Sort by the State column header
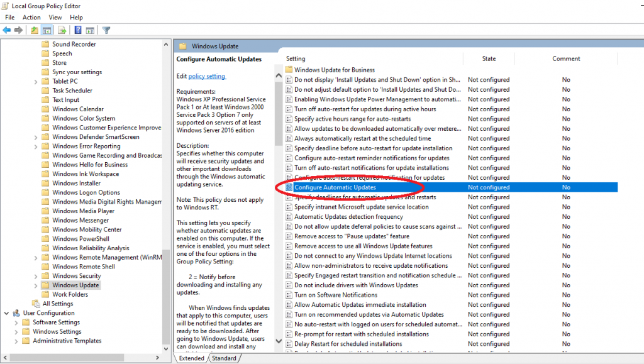The width and height of the screenshot is (644, 364). (489, 58)
